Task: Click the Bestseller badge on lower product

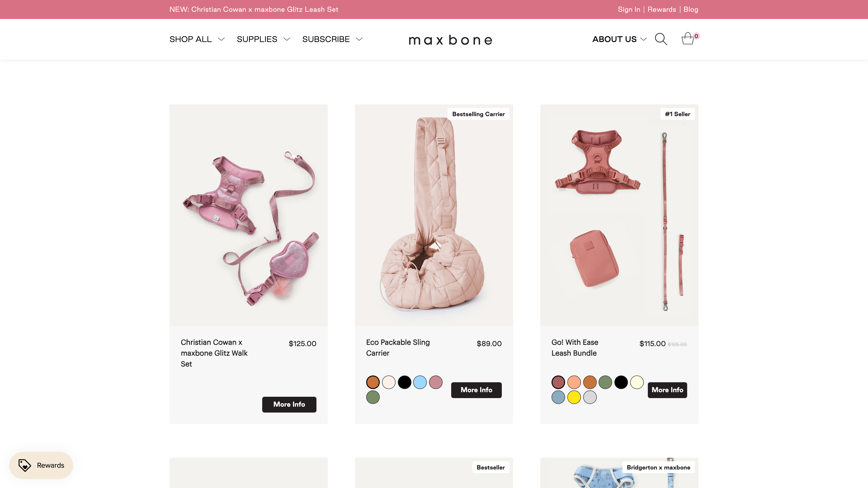Action: coord(491,467)
